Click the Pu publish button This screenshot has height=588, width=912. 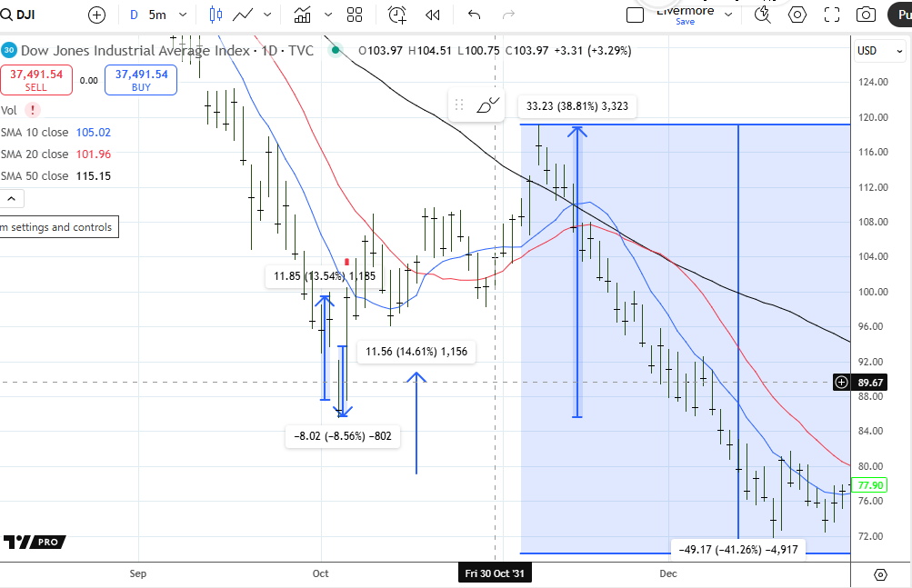pyautogui.click(x=900, y=15)
